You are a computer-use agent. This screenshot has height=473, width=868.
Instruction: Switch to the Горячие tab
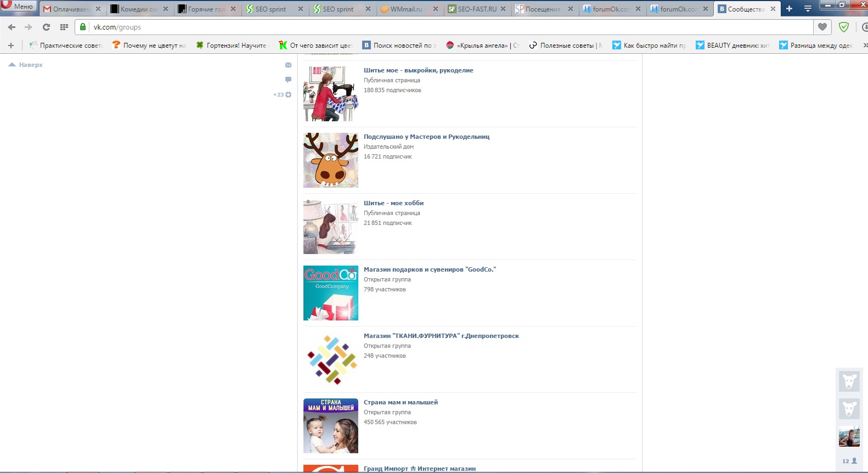(207, 9)
